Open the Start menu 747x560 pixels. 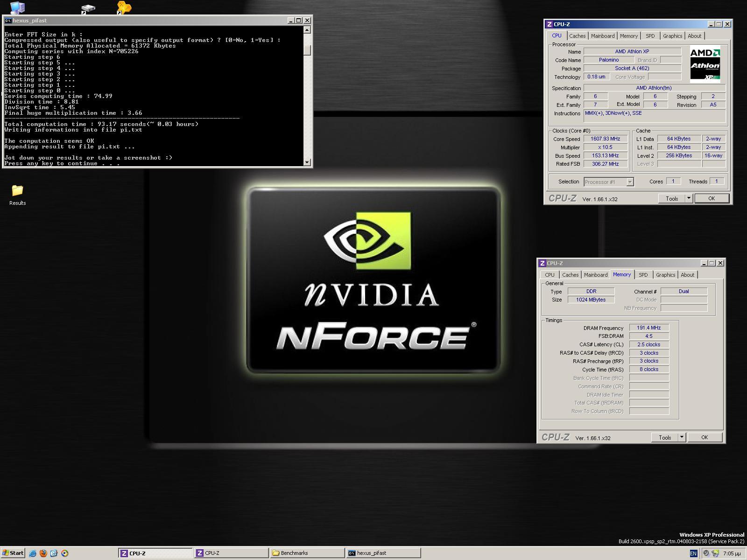(x=13, y=553)
